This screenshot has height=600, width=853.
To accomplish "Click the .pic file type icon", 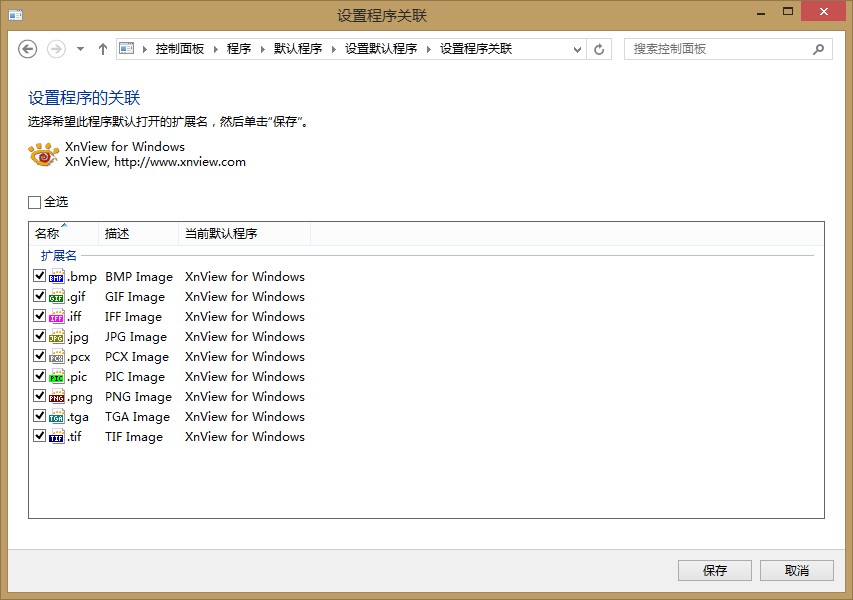I will [x=57, y=376].
